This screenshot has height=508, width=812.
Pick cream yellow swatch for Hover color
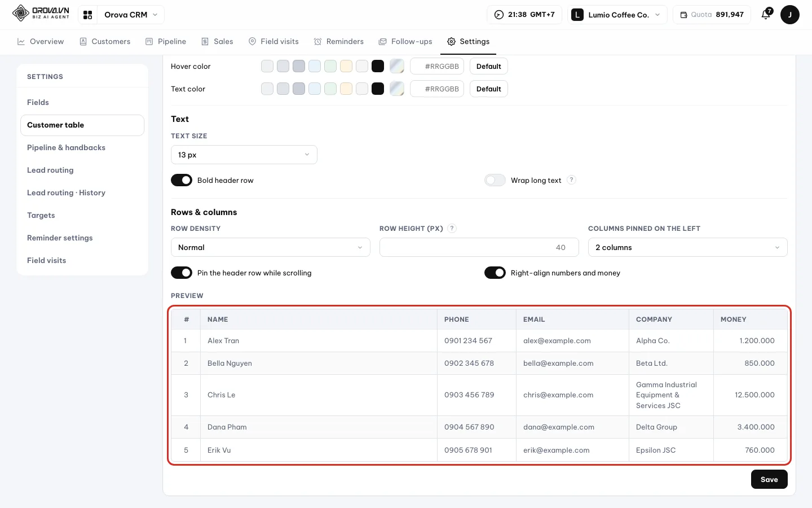tap(346, 66)
